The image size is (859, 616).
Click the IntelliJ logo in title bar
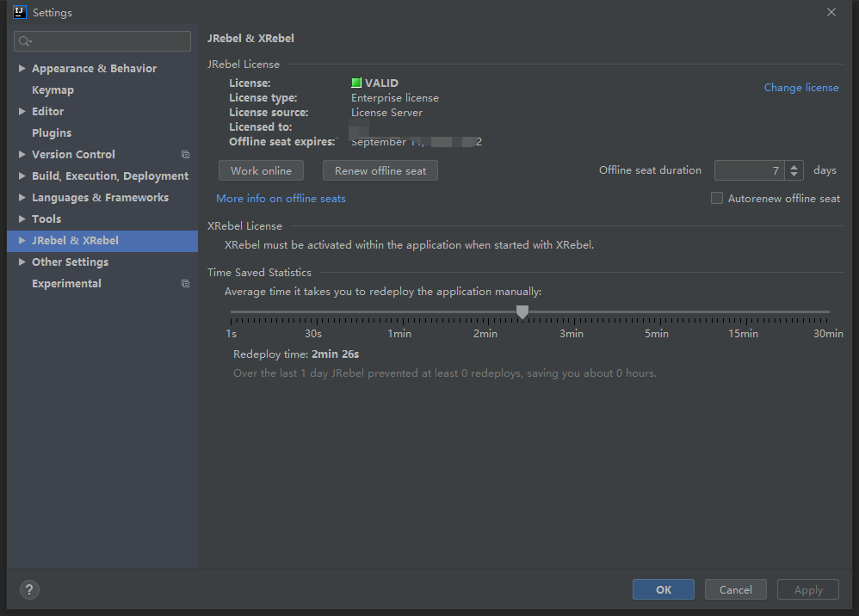(19, 12)
